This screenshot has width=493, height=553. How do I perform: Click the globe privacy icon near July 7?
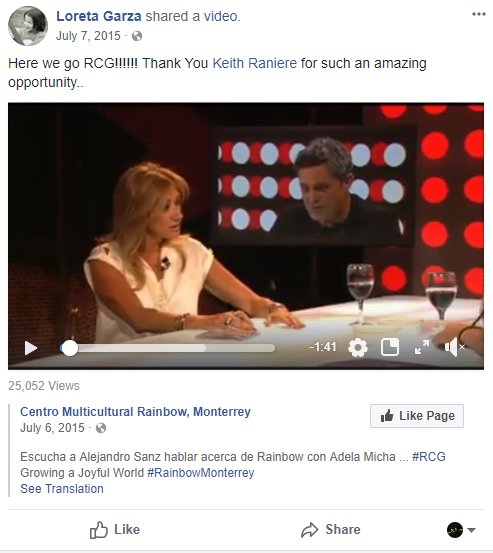tap(137, 36)
